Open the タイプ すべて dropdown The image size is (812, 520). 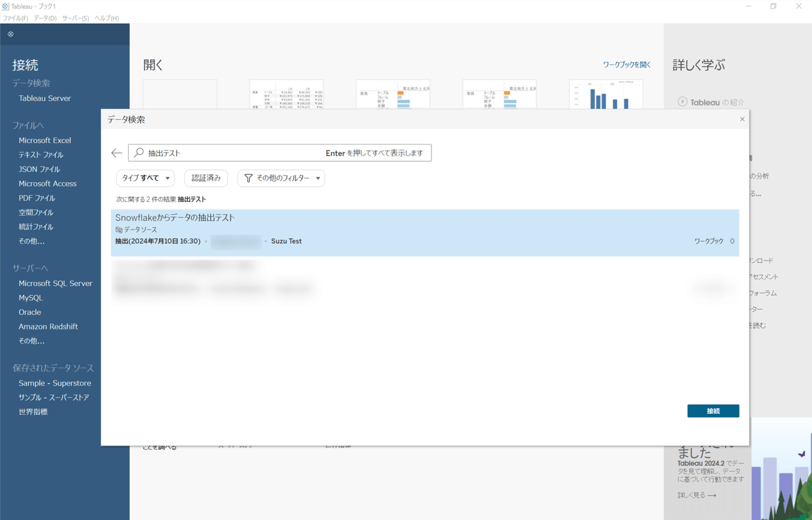145,178
